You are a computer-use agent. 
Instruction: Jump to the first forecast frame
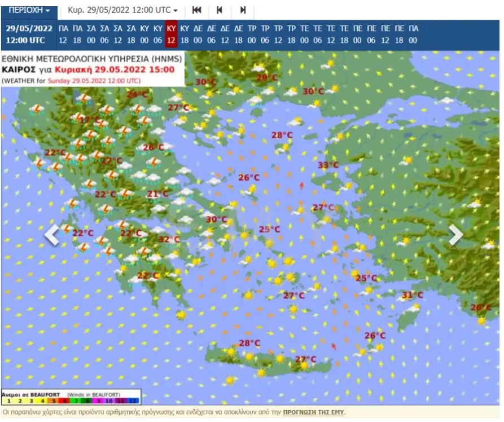(197, 10)
